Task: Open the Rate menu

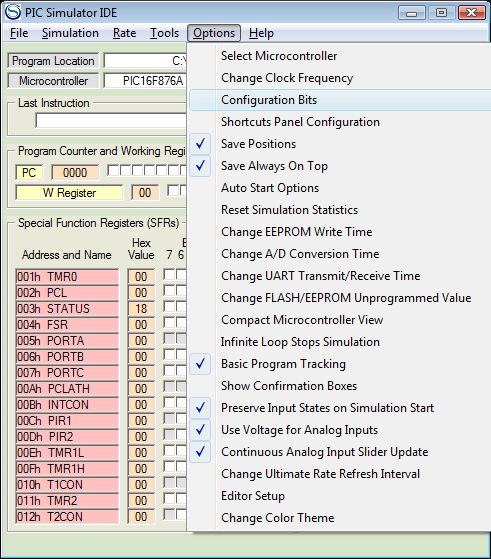Action: [x=124, y=33]
